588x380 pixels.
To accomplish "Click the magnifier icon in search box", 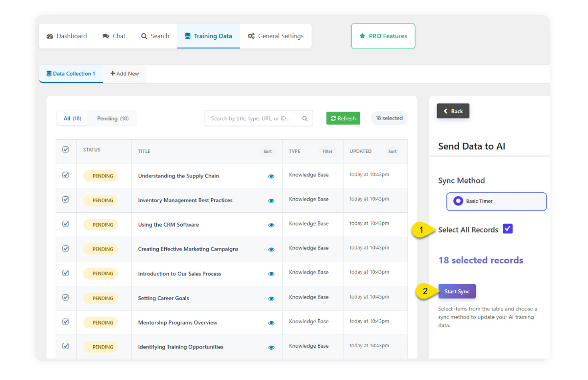I will (x=305, y=119).
